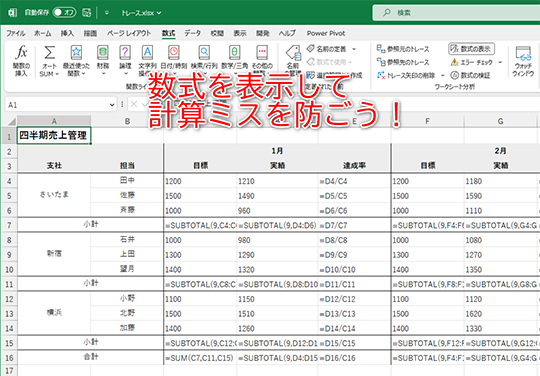Toggle Show Formulas (数式の表示)
The image size is (540, 376).
(x=471, y=49)
